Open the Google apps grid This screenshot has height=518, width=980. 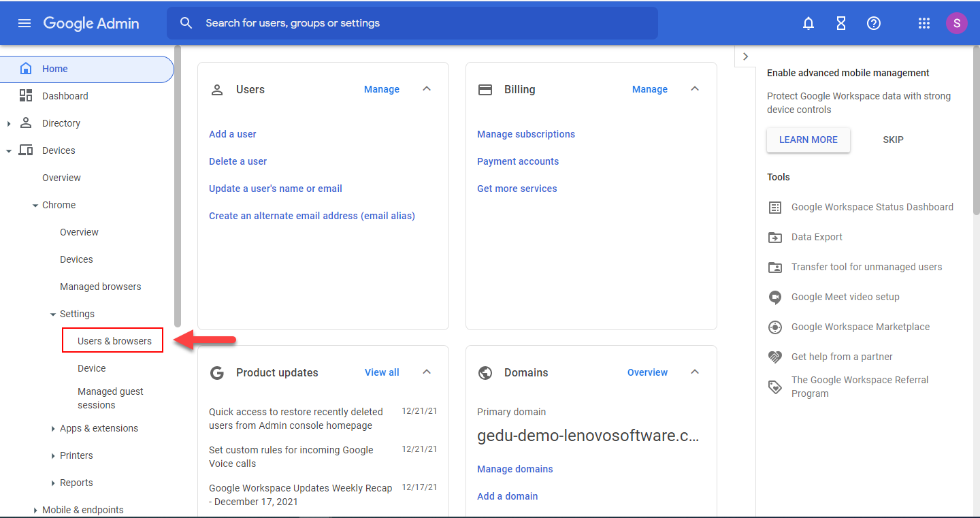924,23
